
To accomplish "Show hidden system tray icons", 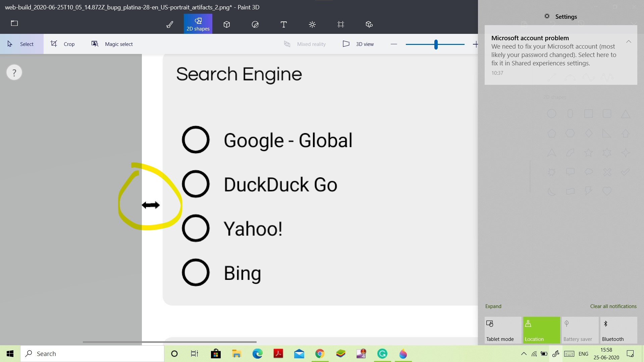I will (524, 354).
